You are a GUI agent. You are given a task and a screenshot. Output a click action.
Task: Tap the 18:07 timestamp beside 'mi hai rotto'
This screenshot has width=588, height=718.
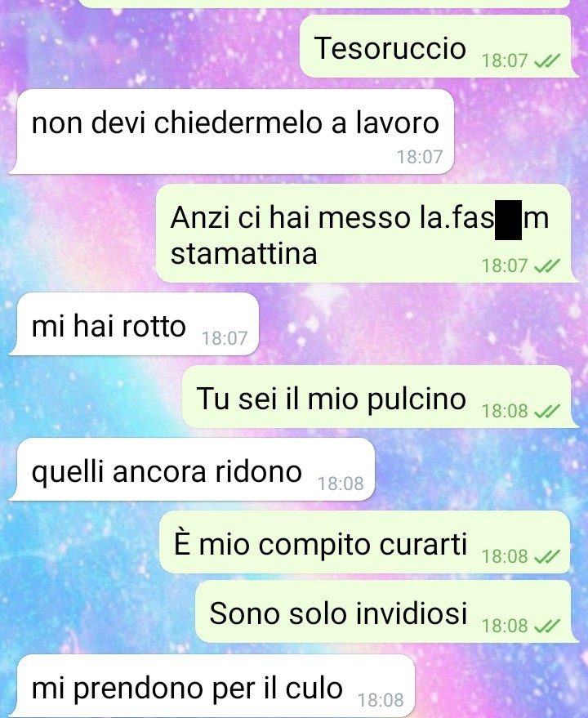point(225,338)
